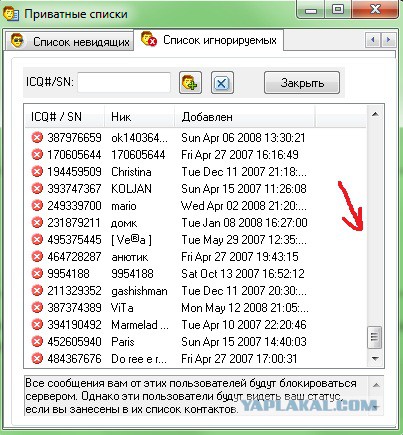403x435 pixels.
Task: Sort by ICQ# / SN column header
Action: [x=65, y=117]
